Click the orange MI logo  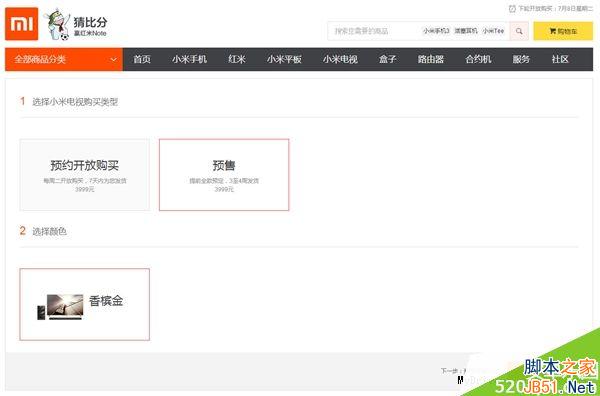[21, 24]
